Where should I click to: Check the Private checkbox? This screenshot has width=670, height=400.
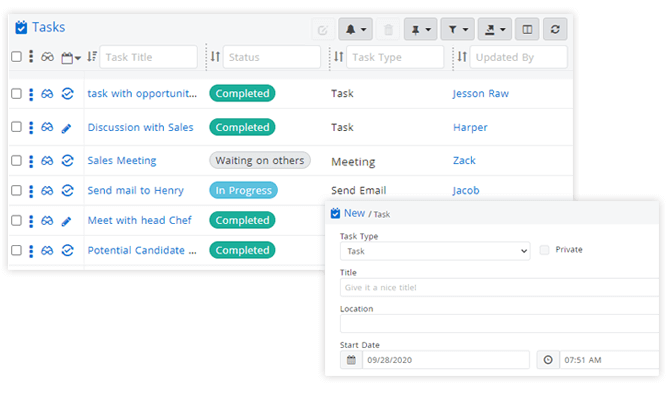click(544, 250)
